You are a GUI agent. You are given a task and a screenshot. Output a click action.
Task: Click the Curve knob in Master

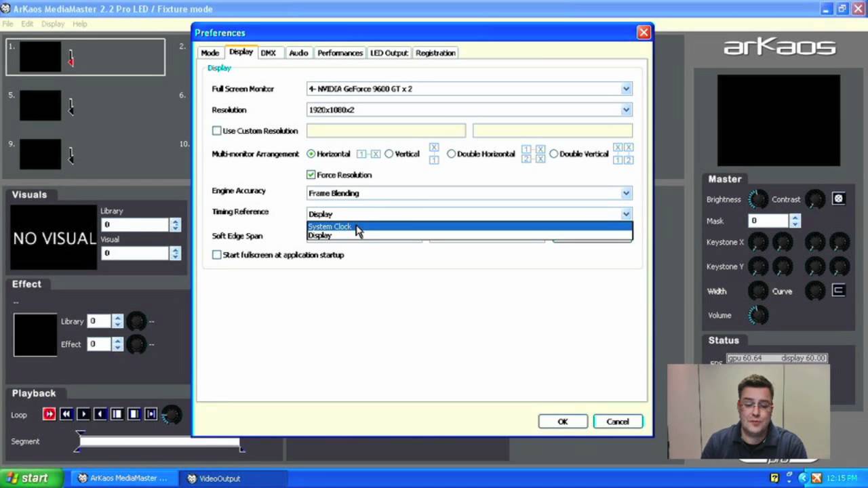click(815, 291)
